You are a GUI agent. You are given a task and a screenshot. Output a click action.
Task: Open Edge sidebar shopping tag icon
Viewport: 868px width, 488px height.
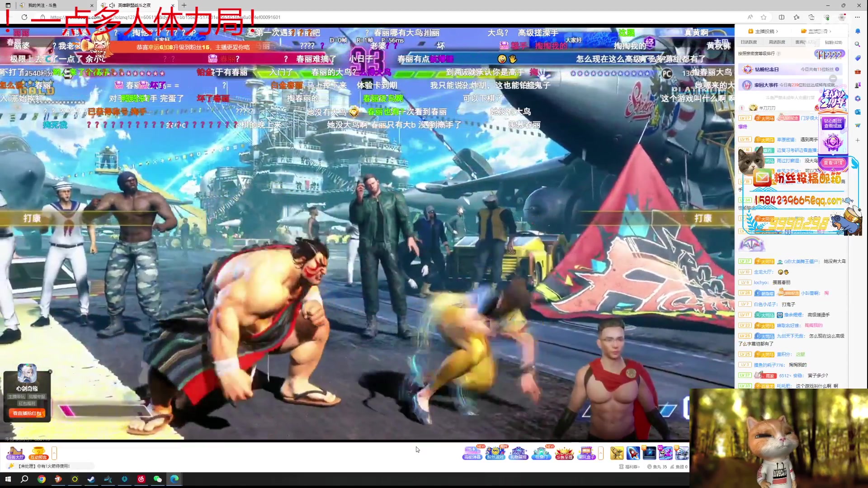pos(858,58)
